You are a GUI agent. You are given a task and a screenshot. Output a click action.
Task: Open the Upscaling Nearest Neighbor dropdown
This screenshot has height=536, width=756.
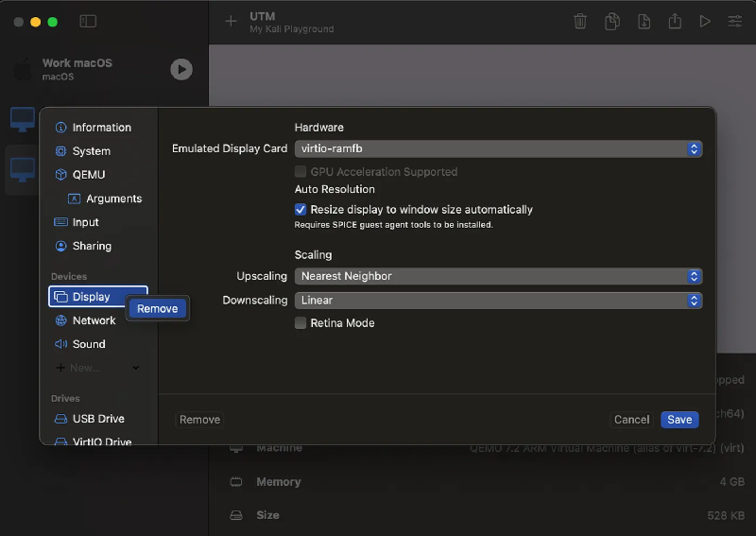coord(498,276)
